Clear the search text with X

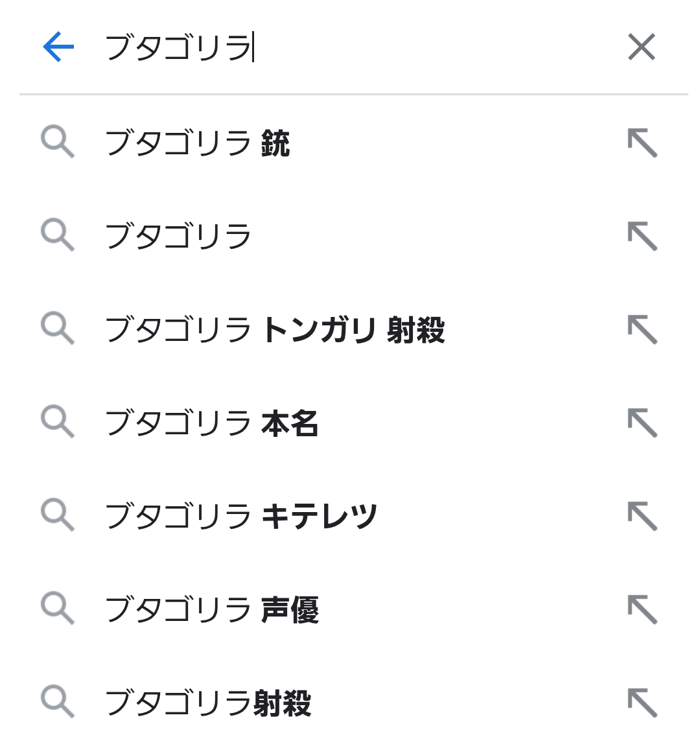642,47
